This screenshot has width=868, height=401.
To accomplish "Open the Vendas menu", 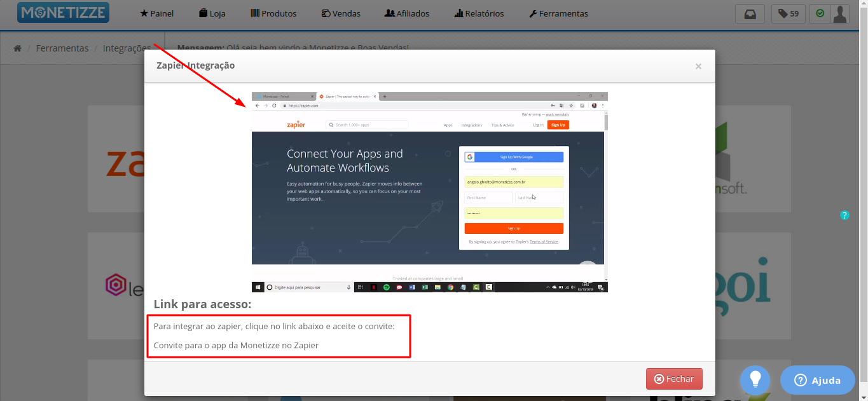I will (341, 13).
